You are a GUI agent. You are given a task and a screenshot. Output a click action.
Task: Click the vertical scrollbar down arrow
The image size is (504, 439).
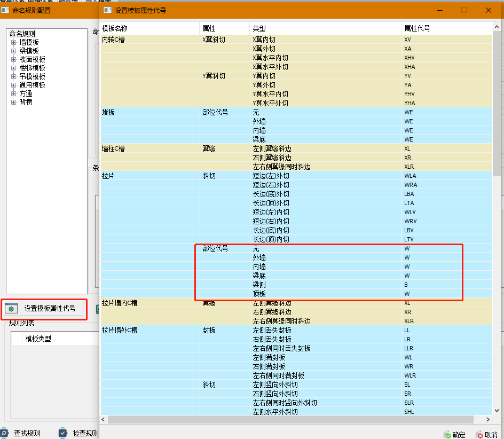pos(497,412)
